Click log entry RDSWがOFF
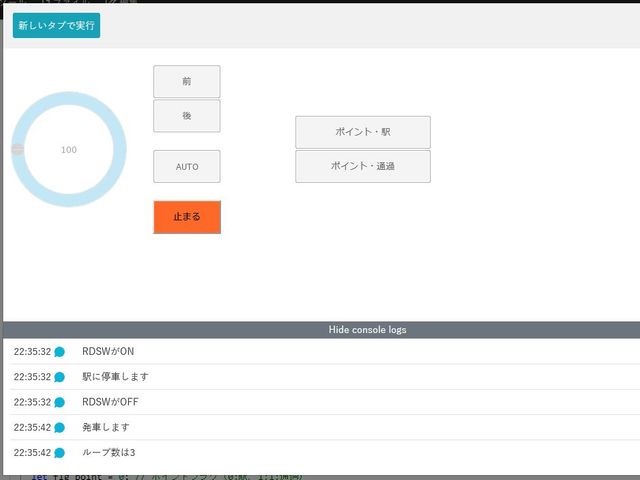This screenshot has width=640, height=480. 110,402
